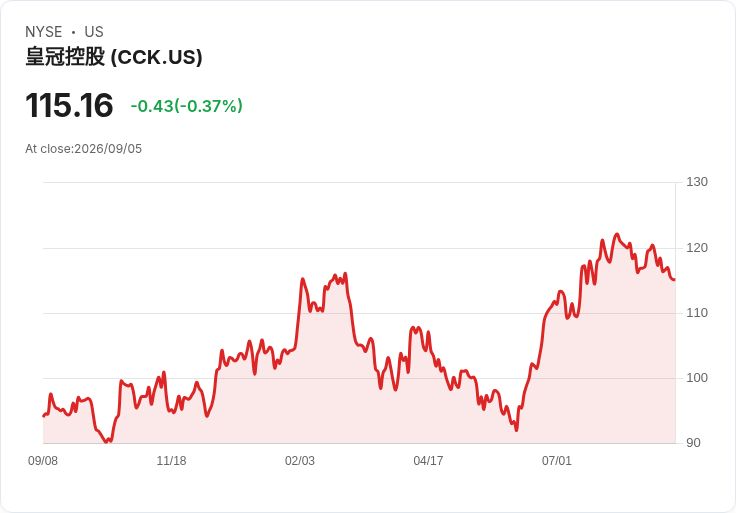Click the chart's lowest dip touching the 90 line

[x=107, y=442]
